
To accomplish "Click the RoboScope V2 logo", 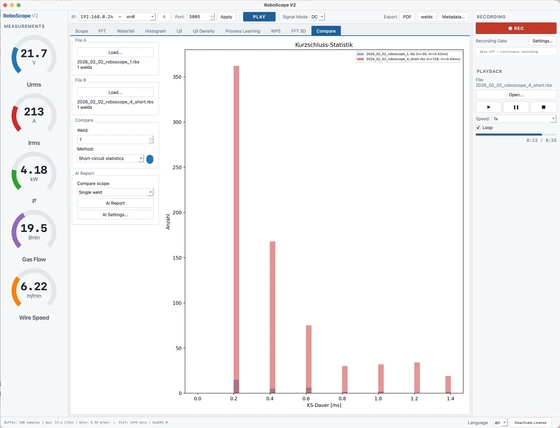I will (20, 16).
